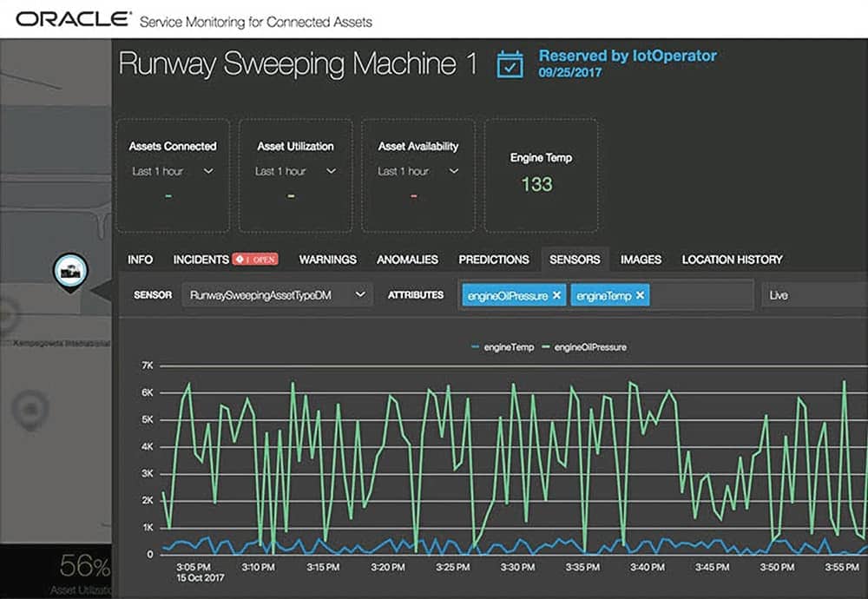Click the 1 OPEN incidents badge
This screenshot has width=868, height=599.
coord(255,259)
